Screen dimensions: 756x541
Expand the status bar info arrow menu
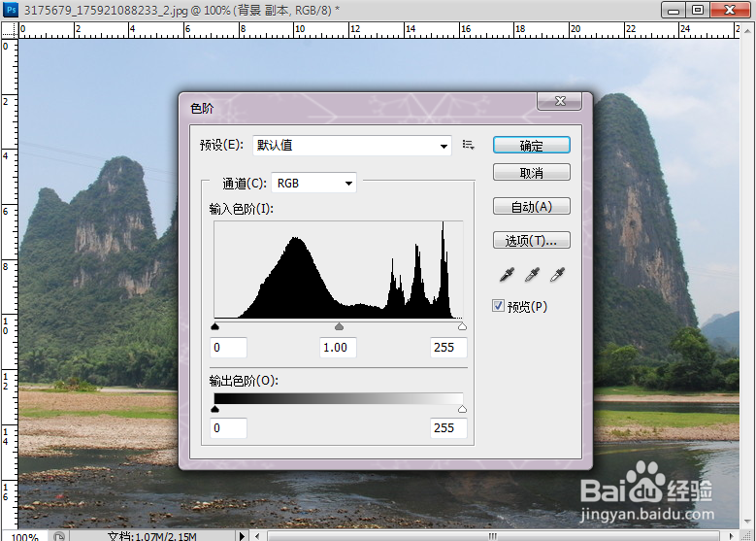(x=242, y=536)
